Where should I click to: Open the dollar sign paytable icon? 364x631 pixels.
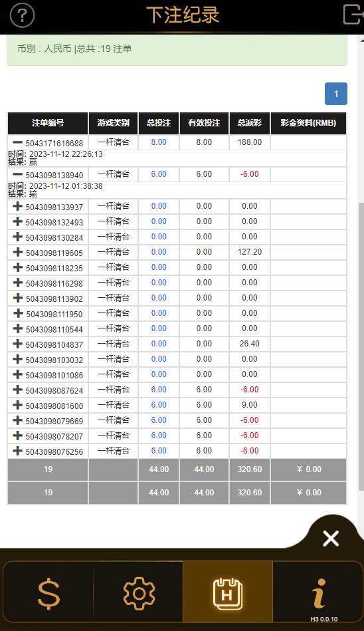click(48, 594)
